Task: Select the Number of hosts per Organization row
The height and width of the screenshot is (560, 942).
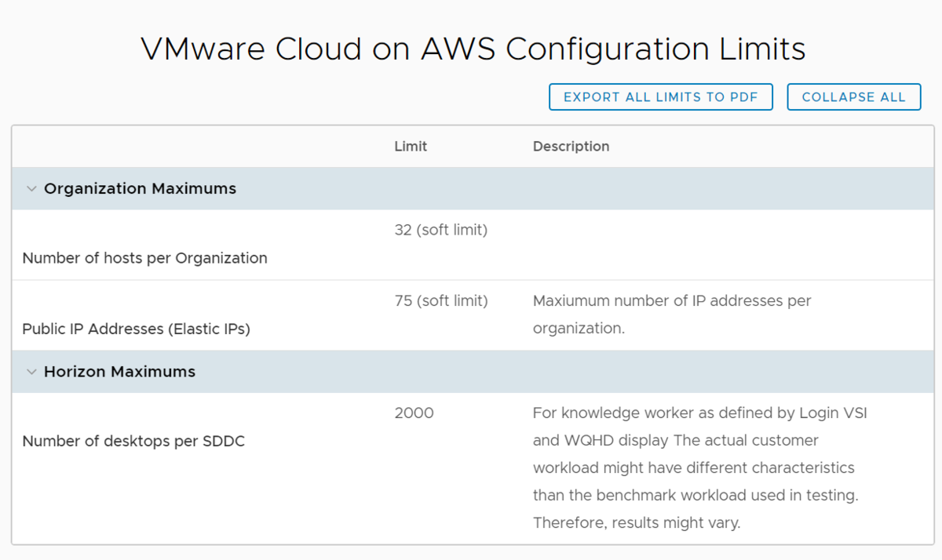Action: 144,258
